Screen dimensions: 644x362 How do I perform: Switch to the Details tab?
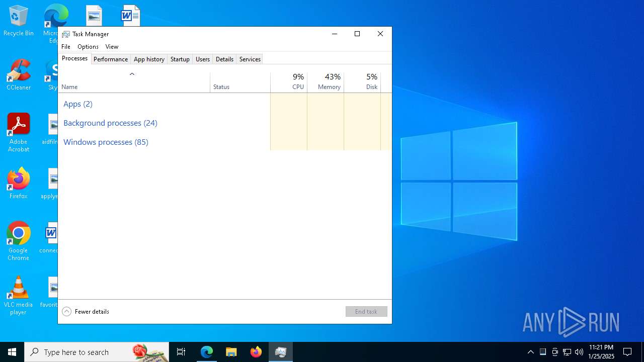(x=224, y=59)
